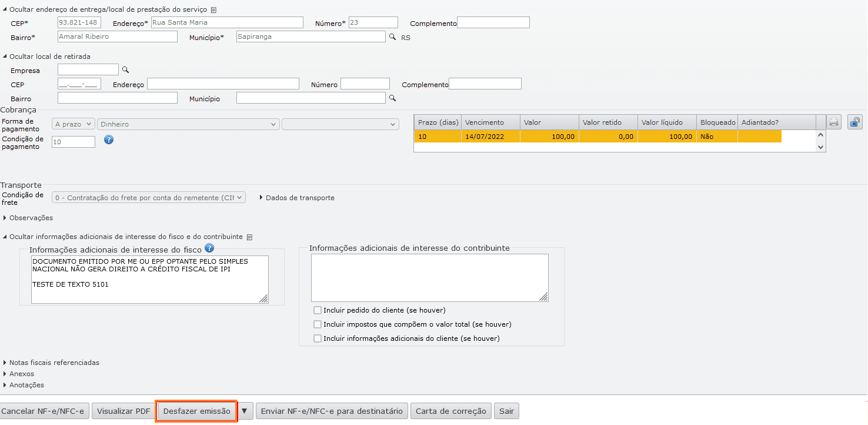The width and height of the screenshot is (868, 425).
Task: Click the printer icon beside the installments table
Action: [834, 122]
